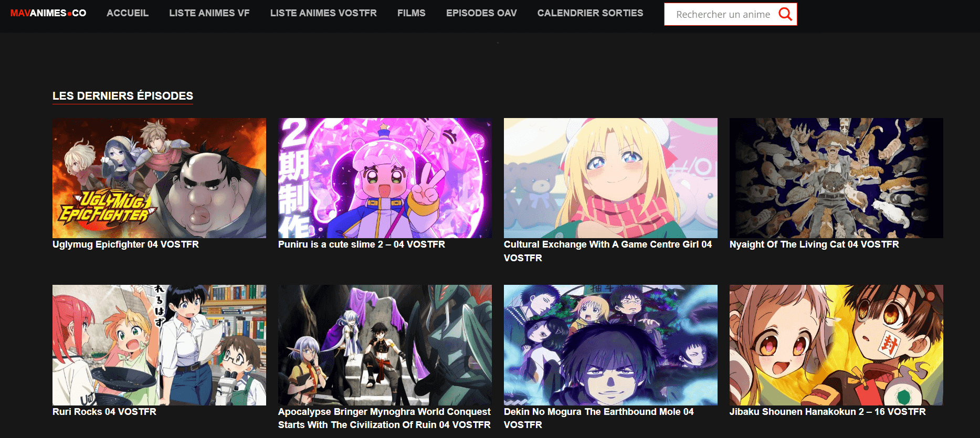980x438 pixels.
Task: Click the Jibaku Shounen Hanakokun 2 – 16 title
Action: (827, 412)
